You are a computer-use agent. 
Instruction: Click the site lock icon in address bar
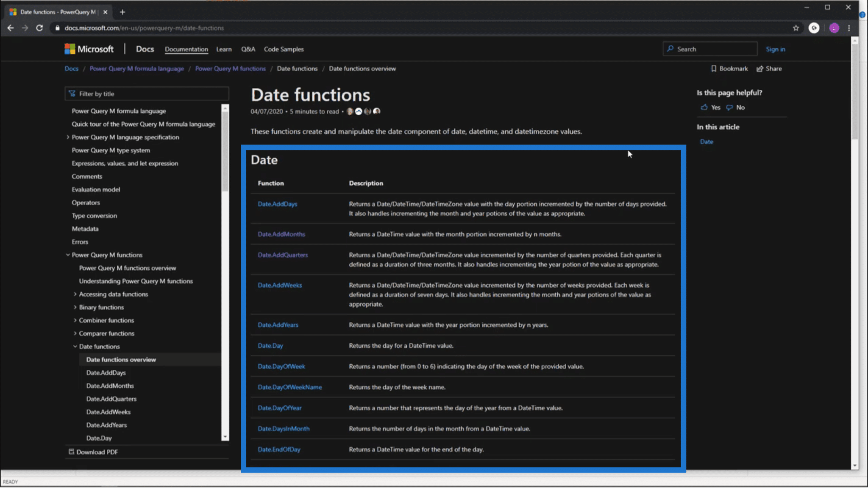point(57,28)
